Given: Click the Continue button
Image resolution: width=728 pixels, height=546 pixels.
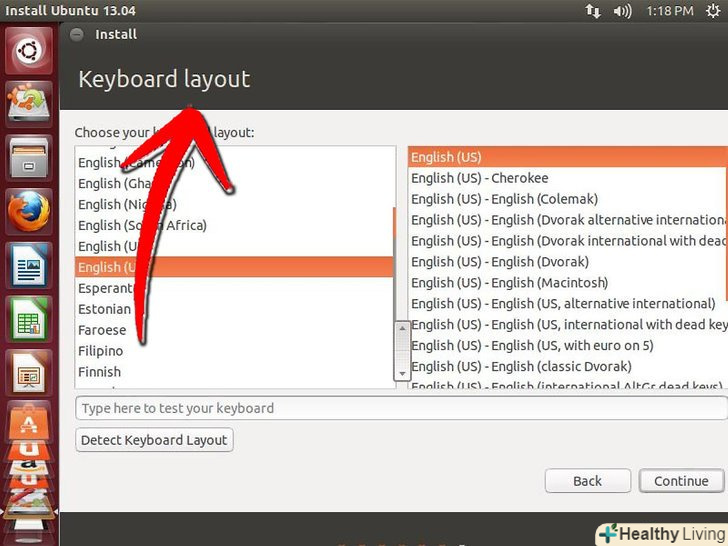Looking at the screenshot, I should pos(681,481).
